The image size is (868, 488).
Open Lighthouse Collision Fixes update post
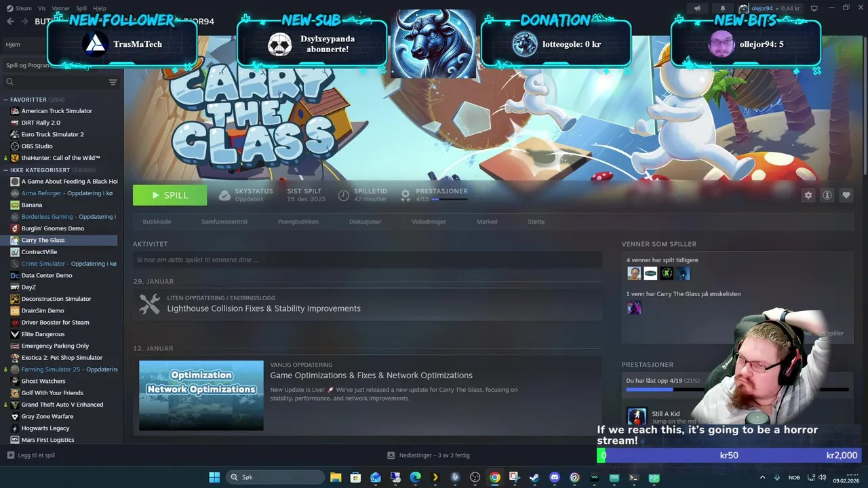point(264,308)
